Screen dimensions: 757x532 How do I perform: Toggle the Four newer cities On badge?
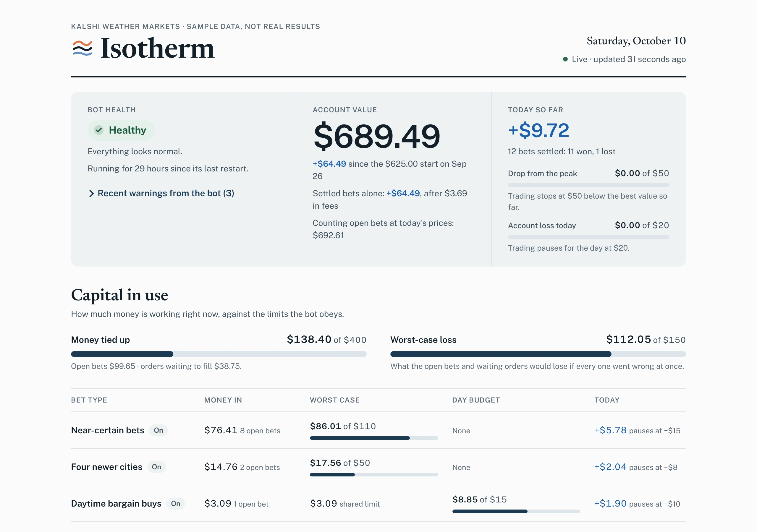click(156, 467)
